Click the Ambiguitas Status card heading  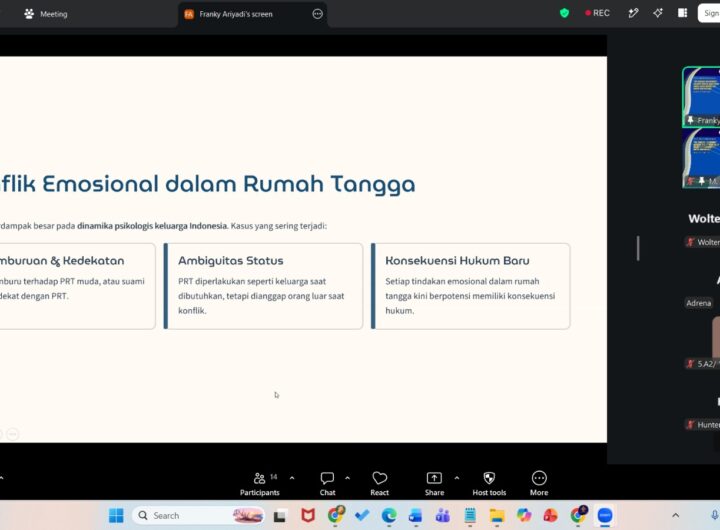click(231, 260)
